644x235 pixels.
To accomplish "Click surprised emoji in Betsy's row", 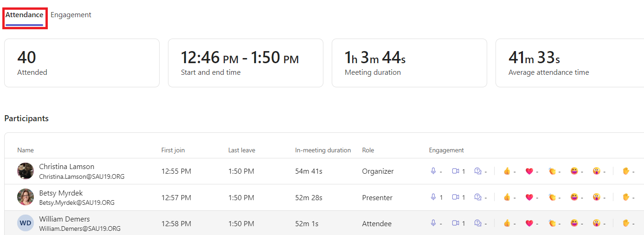I will 597,197.
